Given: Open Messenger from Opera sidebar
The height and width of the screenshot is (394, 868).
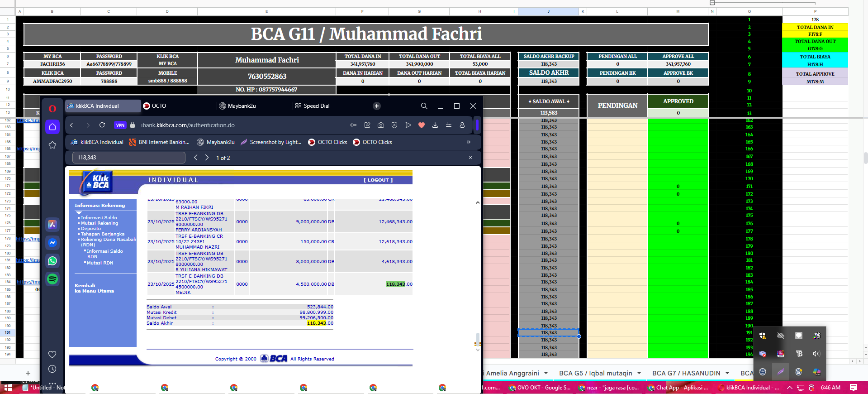Looking at the screenshot, I should 52,243.
